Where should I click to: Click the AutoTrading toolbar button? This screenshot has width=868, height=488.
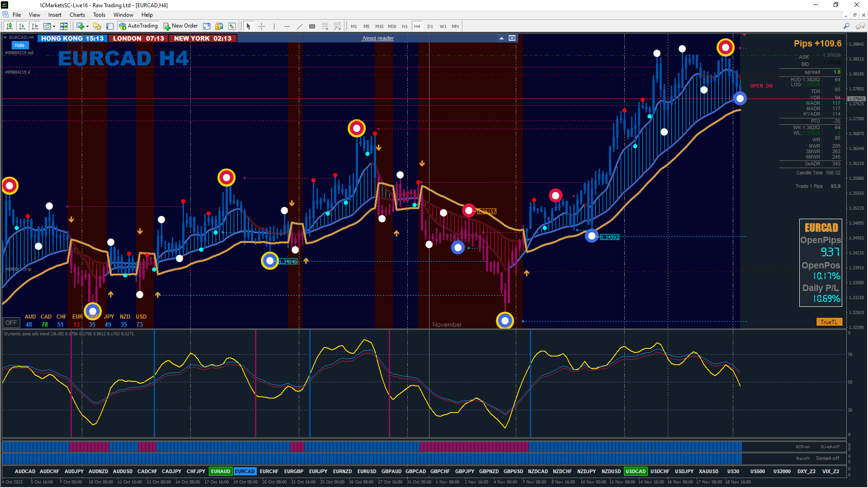click(x=138, y=26)
